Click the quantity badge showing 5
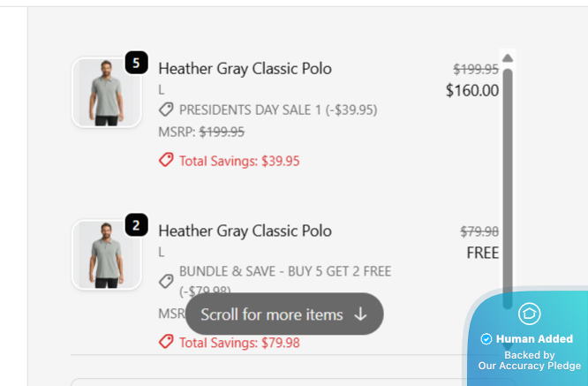588x386 pixels. tap(136, 63)
